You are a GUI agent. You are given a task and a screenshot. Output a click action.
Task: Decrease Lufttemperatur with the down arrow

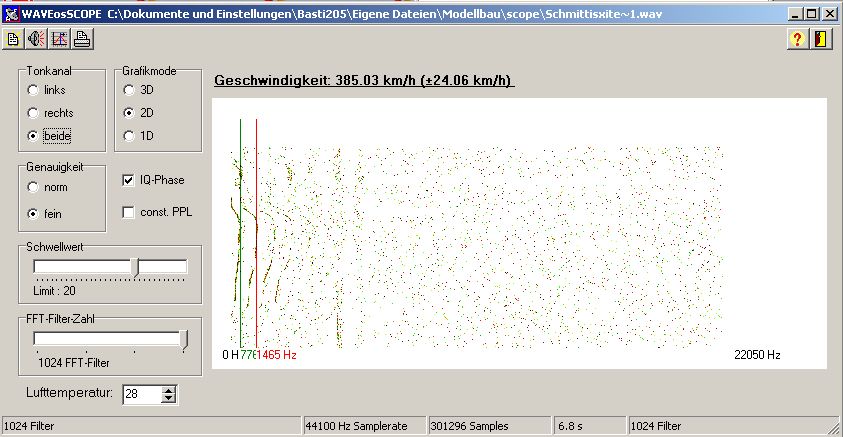point(168,399)
